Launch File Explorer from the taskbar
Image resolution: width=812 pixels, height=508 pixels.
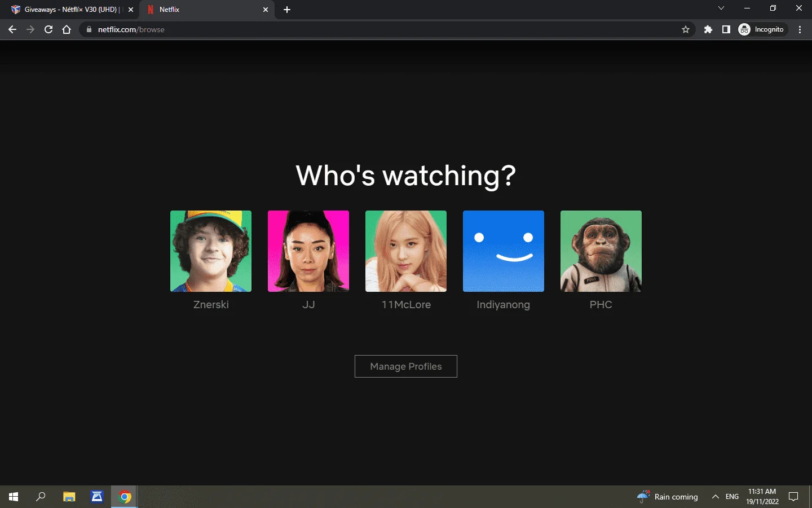[69, 497]
